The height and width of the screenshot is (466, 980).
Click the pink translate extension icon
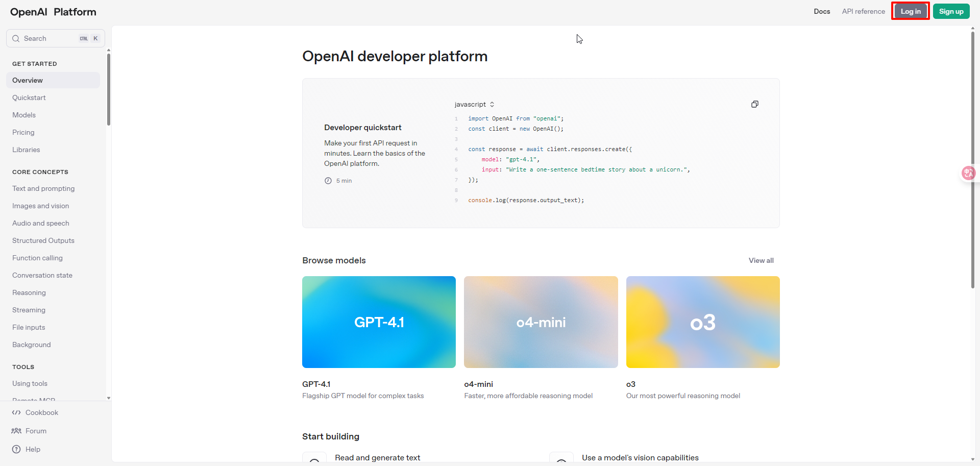[x=968, y=174]
